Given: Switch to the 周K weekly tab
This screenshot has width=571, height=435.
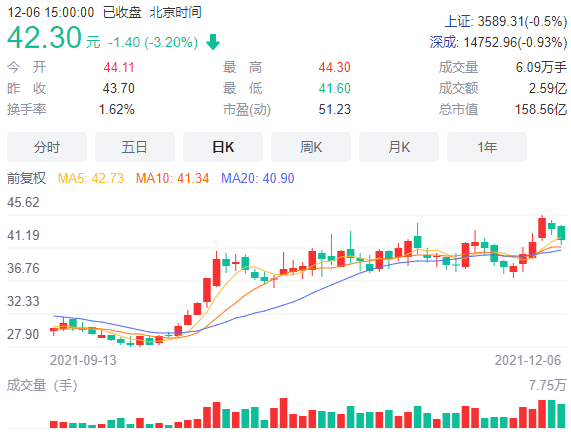Looking at the screenshot, I should point(311,147).
